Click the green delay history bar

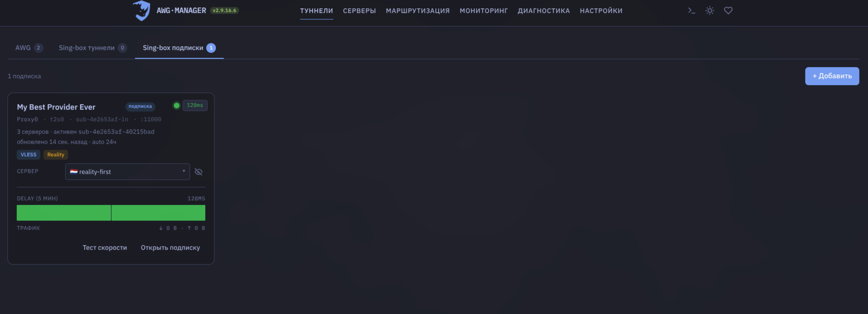point(111,213)
